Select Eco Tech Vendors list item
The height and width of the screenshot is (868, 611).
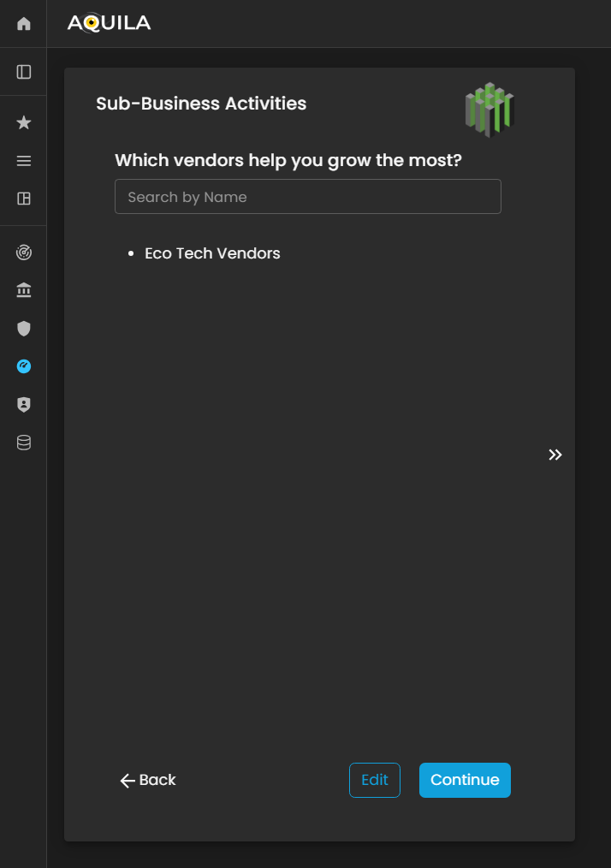coord(212,253)
